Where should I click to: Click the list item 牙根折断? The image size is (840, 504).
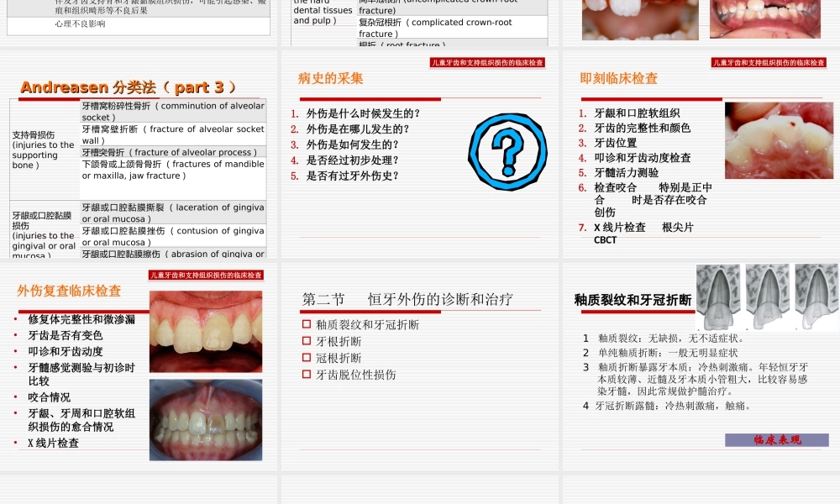click(x=338, y=341)
